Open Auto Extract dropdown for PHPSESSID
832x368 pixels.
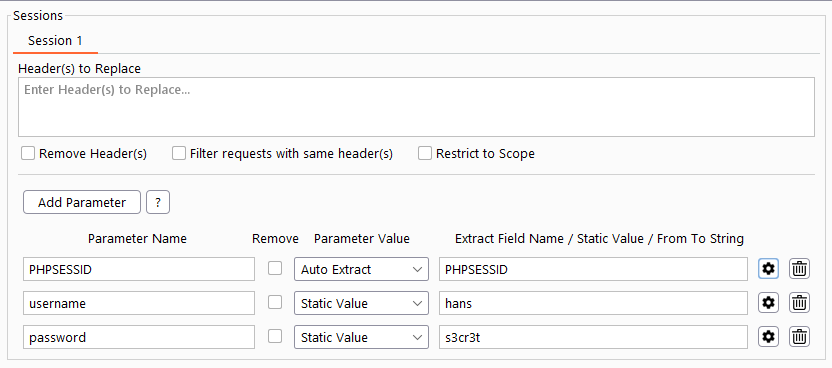coord(361,269)
